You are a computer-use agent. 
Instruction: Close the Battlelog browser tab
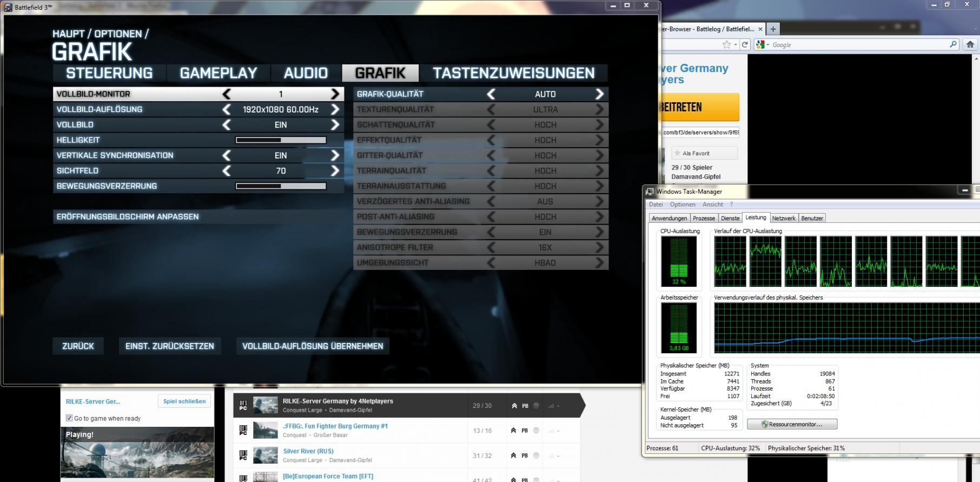click(760, 29)
